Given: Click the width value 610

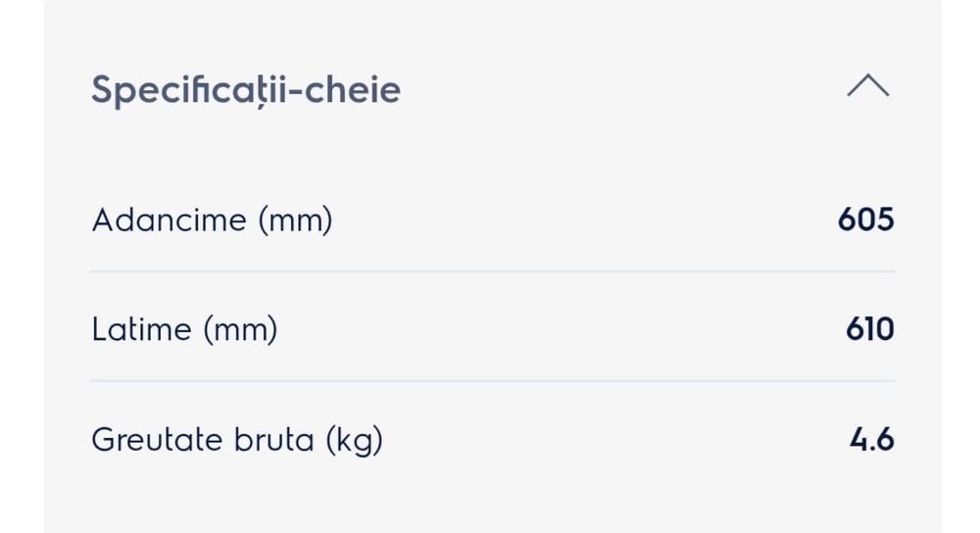Looking at the screenshot, I should click(x=869, y=329).
